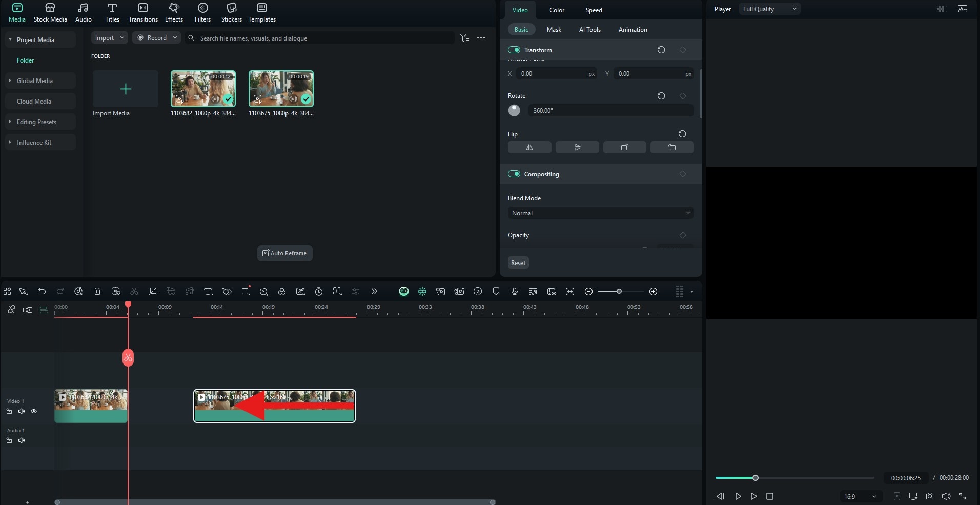Switch to the Color tab in properties

click(557, 10)
